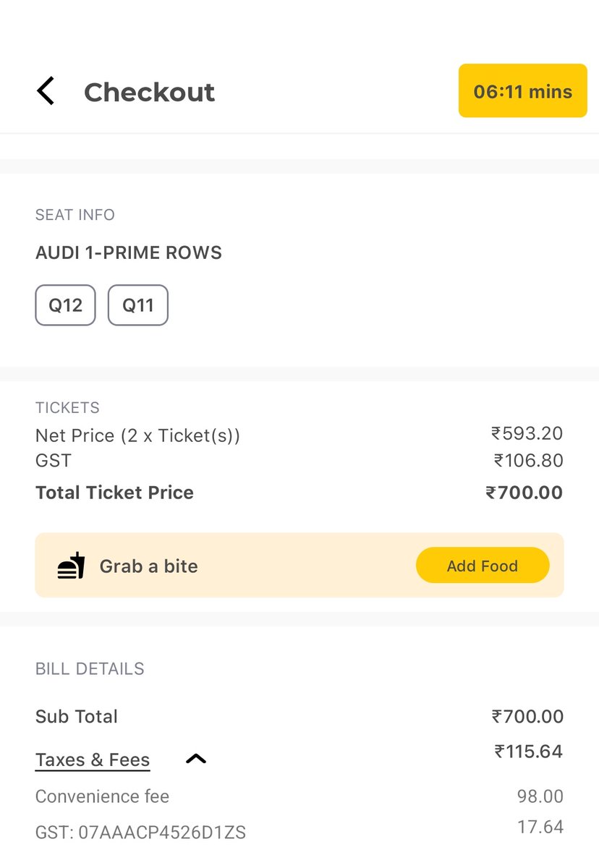
Task: Tap the 06:11 mins timer badge
Action: (x=522, y=91)
